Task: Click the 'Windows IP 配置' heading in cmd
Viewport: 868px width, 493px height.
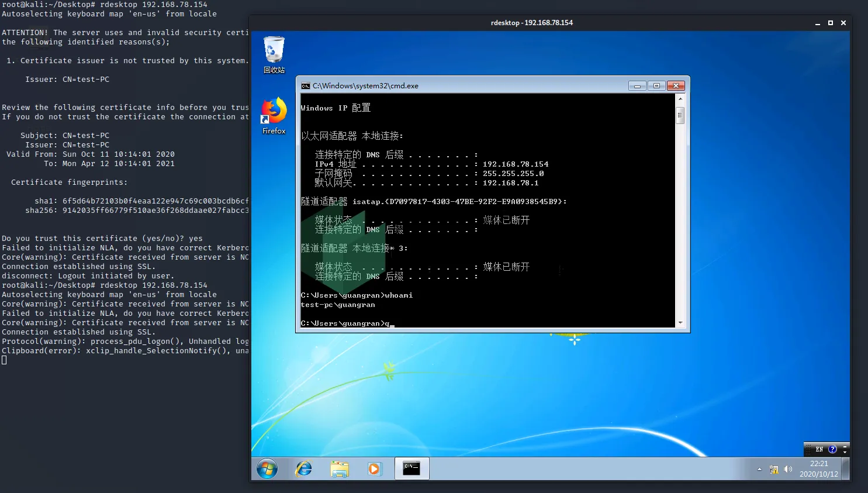Action: click(x=336, y=108)
